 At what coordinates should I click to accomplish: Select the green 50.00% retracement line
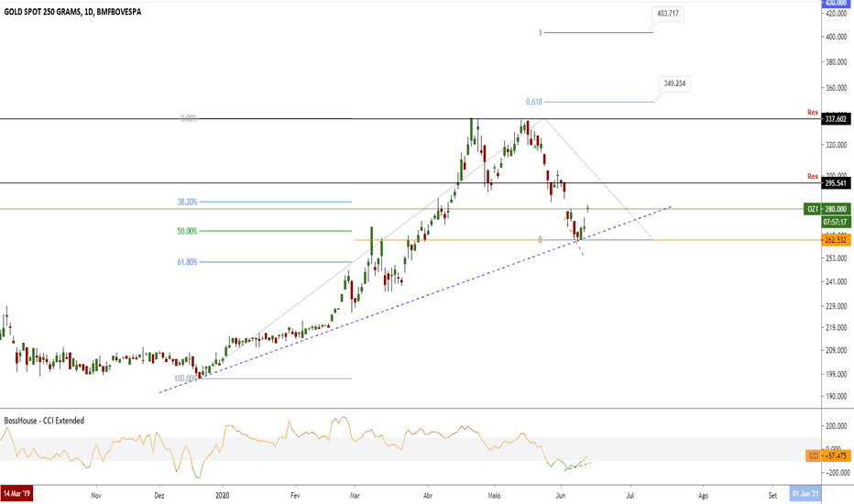pyautogui.click(x=276, y=231)
